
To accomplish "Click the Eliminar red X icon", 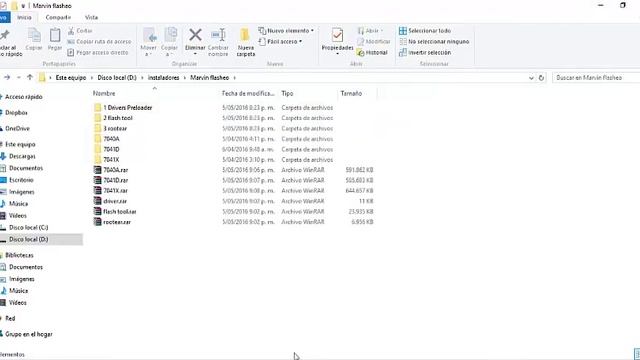I will pyautogui.click(x=195, y=35).
